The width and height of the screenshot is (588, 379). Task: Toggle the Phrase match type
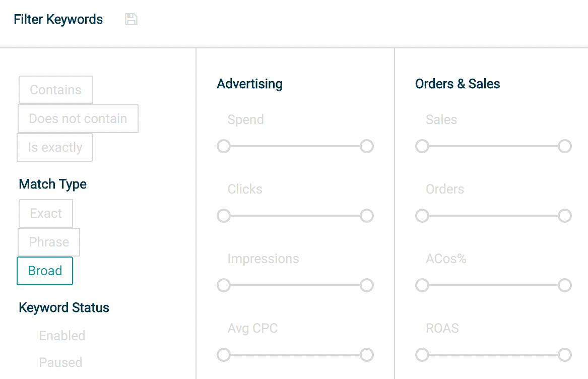(49, 242)
